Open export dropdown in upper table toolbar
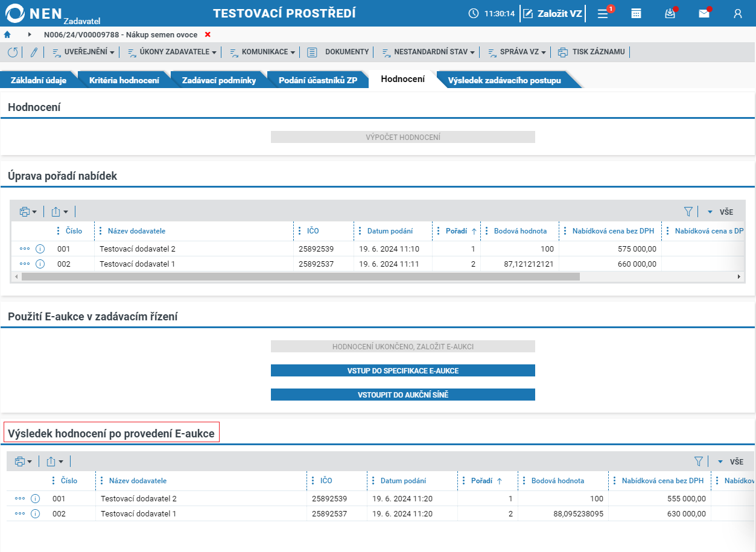756x552 pixels. pos(59,212)
